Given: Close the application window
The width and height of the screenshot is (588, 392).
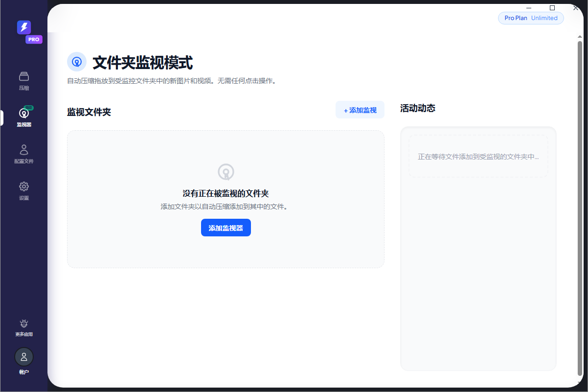Looking at the screenshot, I should pos(576,8).
